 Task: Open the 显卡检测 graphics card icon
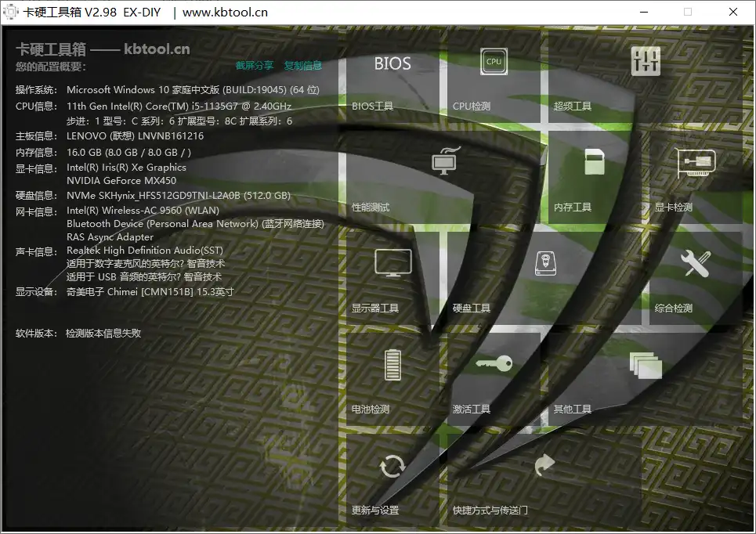click(x=696, y=163)
